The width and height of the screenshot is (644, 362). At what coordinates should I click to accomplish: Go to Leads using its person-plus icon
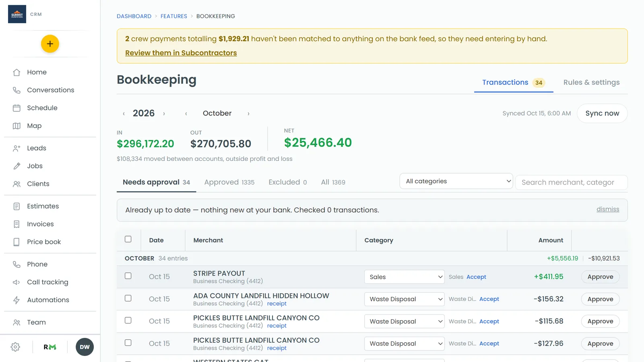point(17,148)
